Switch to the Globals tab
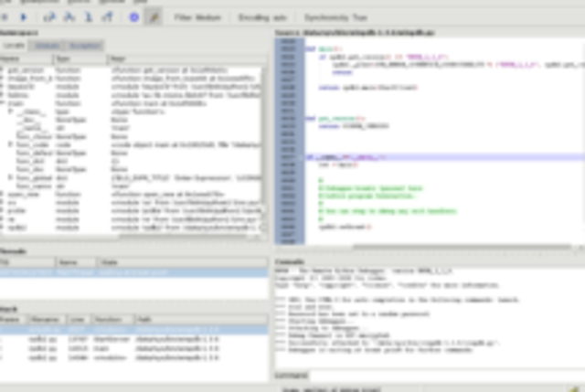 (47, 46)
